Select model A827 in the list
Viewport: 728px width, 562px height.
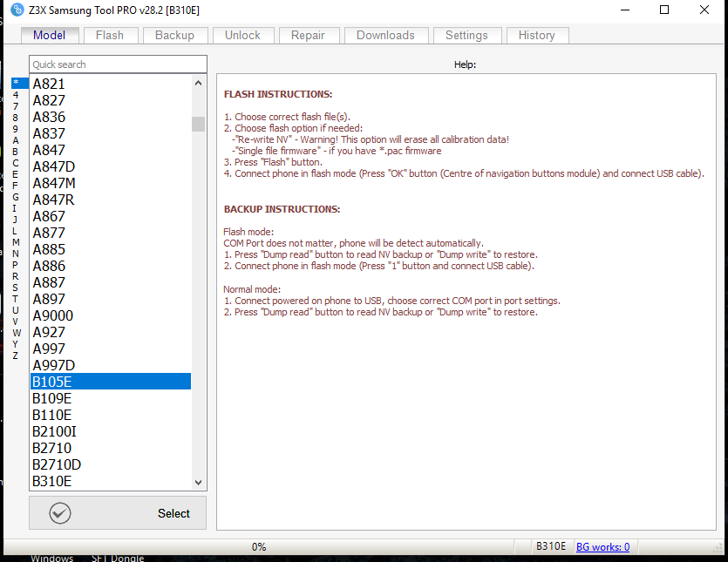(111, 100)
